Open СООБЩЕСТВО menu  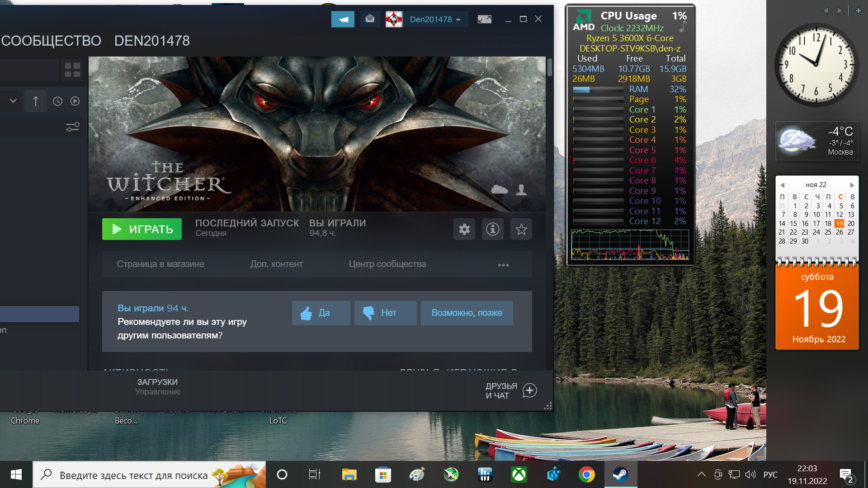click(51, 41)
